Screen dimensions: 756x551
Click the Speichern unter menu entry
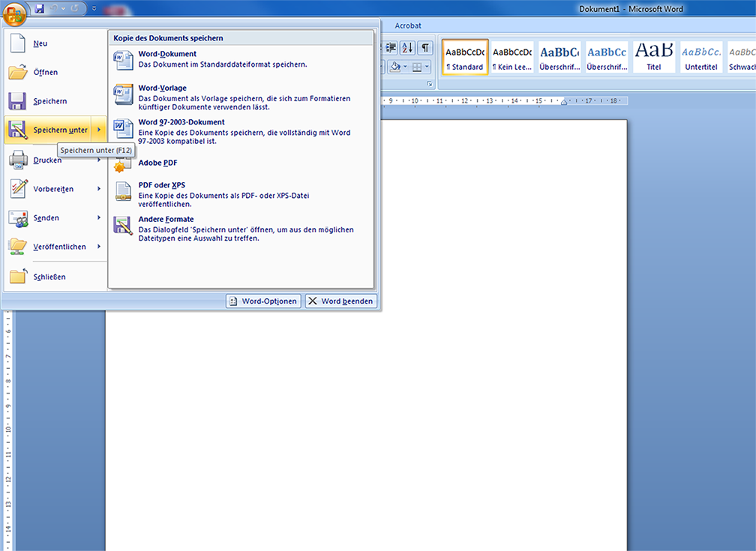point(49,130)
